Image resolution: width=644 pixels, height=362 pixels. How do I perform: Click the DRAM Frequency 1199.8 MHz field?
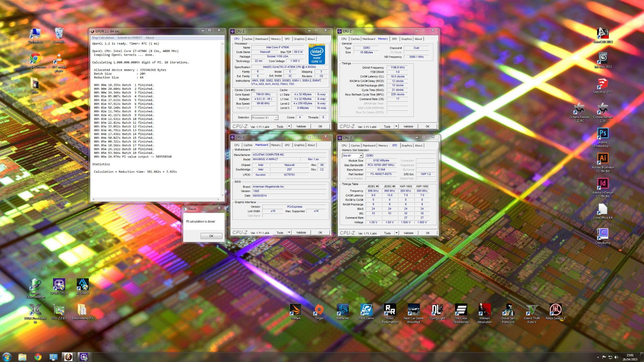pos(397,68)
